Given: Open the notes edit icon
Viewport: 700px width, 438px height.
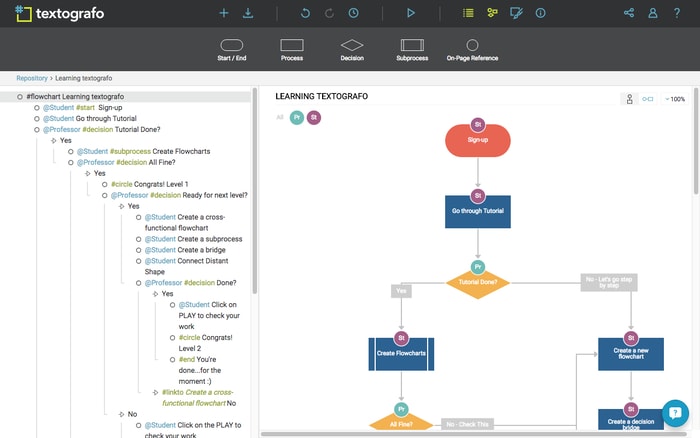Looking at the screenshot, I should (x=516, y=13).
